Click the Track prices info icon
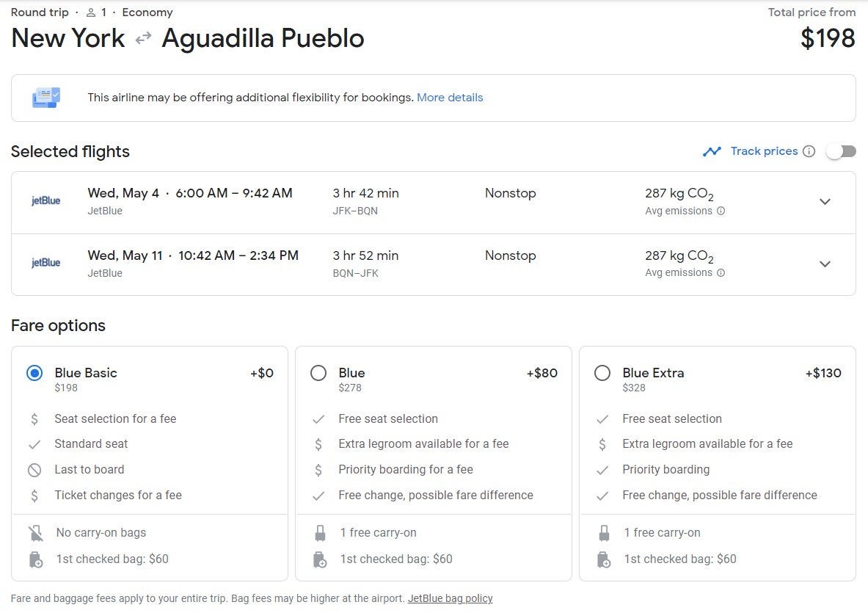The height and width of the screenshot is (613, 868). pyautogui.click(x=809, y=151)
